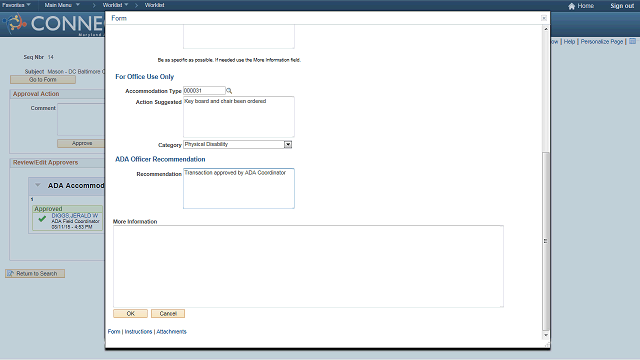Image resolution: width=640 pixels, height=360 pixels.
Task: Collapse the ADA Accommodation section triangle
Action: click(x=38, y=185)
